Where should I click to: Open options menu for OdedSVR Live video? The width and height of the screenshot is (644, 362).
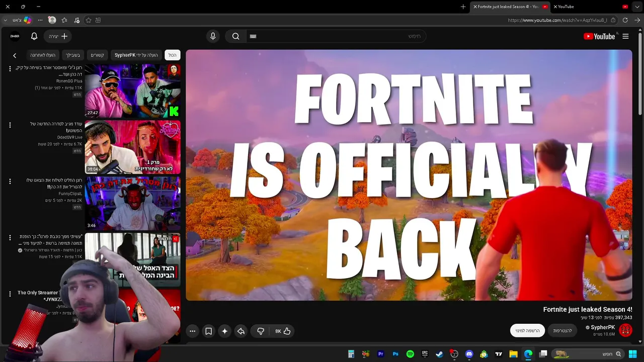[x=10, y=125]
